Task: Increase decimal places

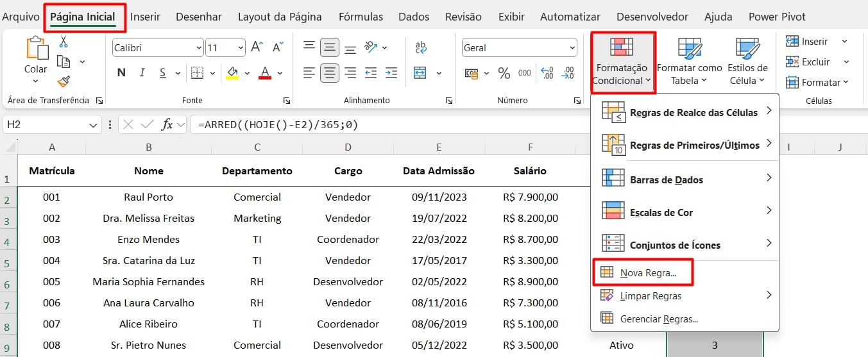Action: click(x=547, y=73)
